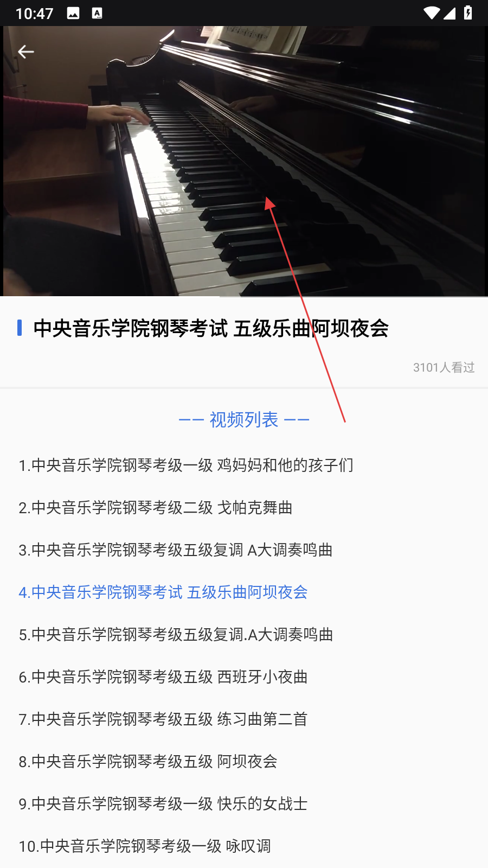Play video 2 戈帕克舞曲
Image resolution: width=488 pixels, height=868 pixels.
[x=156, y=507]
